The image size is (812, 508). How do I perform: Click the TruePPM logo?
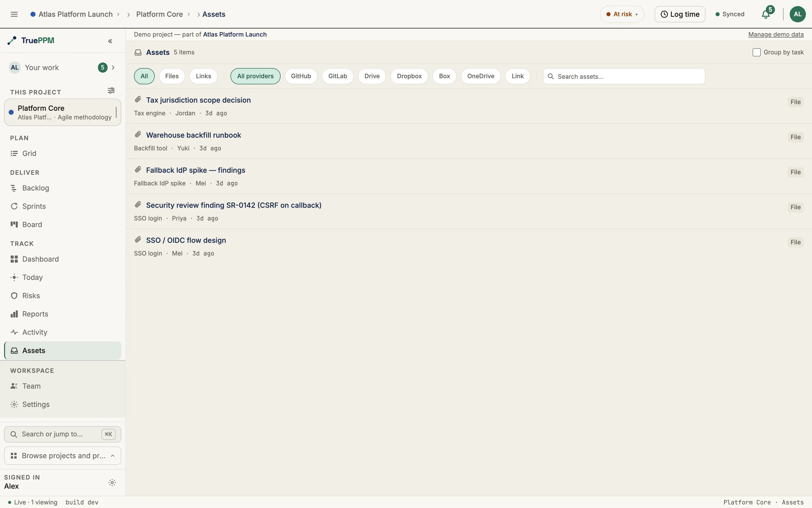(31, 40)
